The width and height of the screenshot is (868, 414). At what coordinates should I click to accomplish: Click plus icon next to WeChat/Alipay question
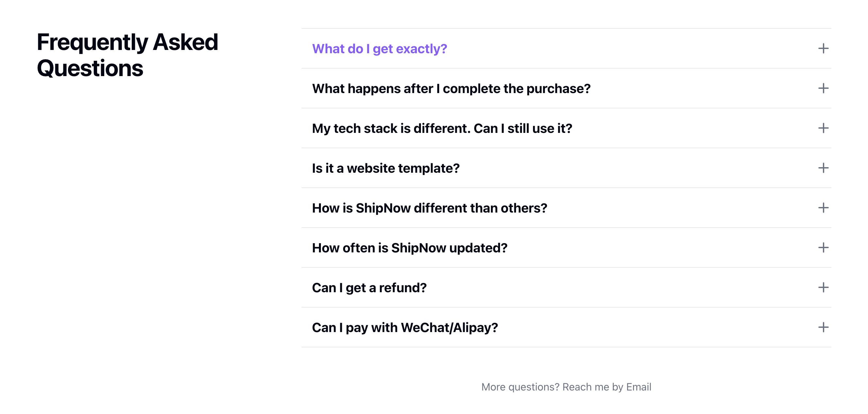[823, 327]
